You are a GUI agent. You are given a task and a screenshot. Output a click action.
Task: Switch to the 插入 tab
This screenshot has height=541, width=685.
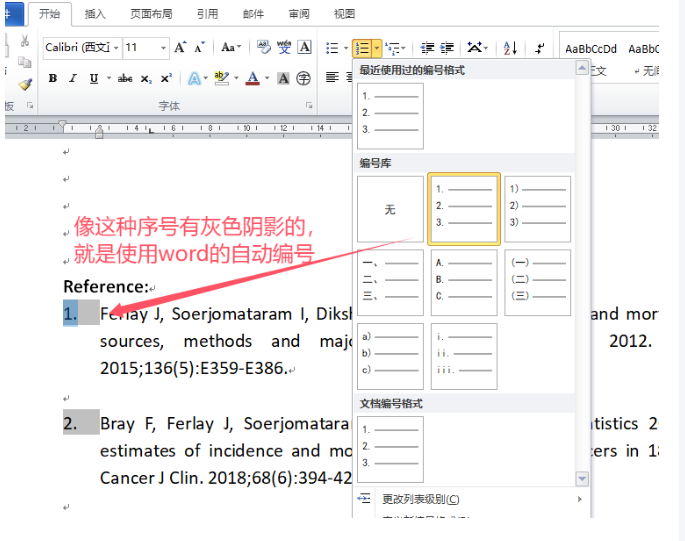coord(95,14)
